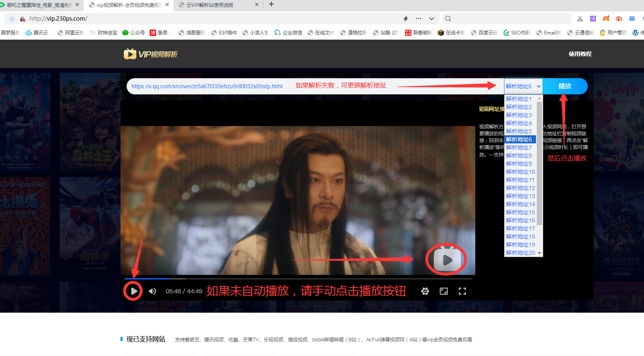Click the dropdown list scrollbar down arrow
644x356 pixels.
coord(539,253)
